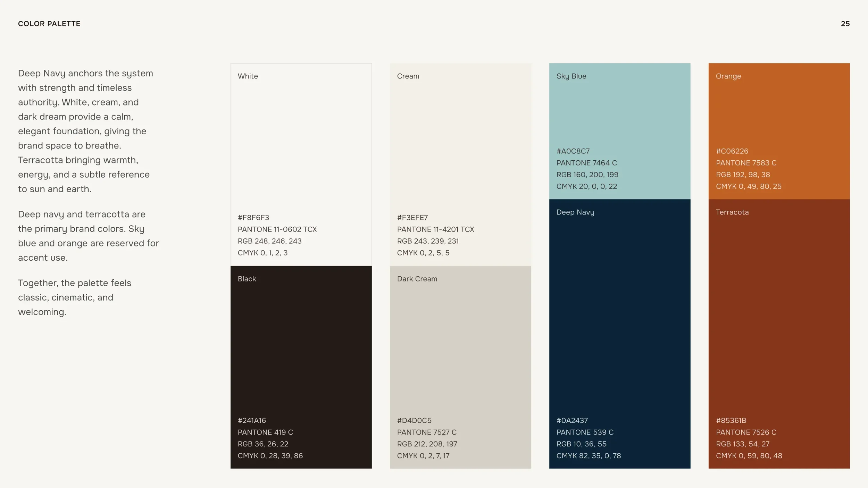Click RGB 243, 239, 231 value
Image resolution: width=868 pixels, height=488 pixels.
pyautogui.click(x=428, y=241)
